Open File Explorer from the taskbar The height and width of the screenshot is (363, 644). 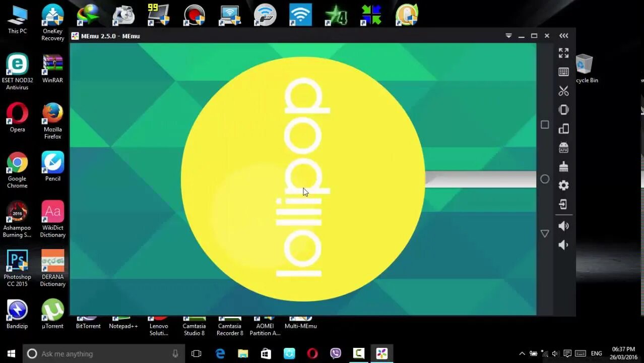coord(243,353)
